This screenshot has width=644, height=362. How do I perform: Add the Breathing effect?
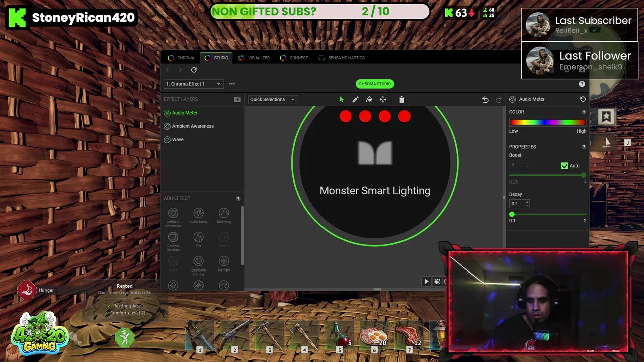click(x=224, y=216)
